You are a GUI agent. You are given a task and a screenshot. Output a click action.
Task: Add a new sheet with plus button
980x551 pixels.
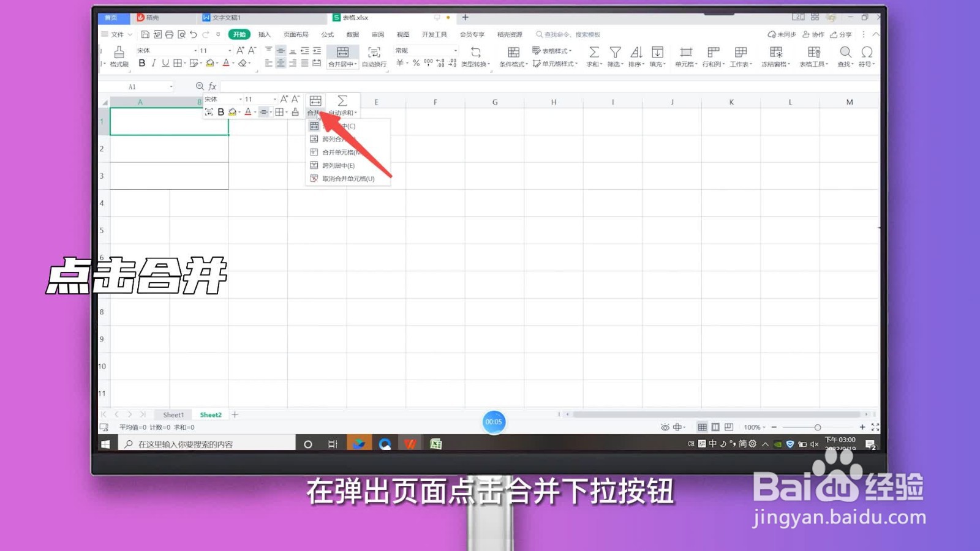(235, 414)
